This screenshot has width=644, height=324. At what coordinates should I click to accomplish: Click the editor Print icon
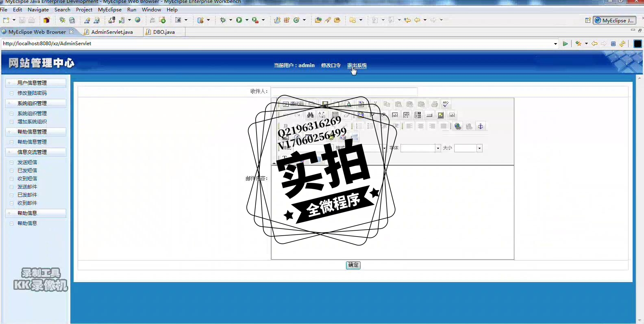(x=435, y=104)
